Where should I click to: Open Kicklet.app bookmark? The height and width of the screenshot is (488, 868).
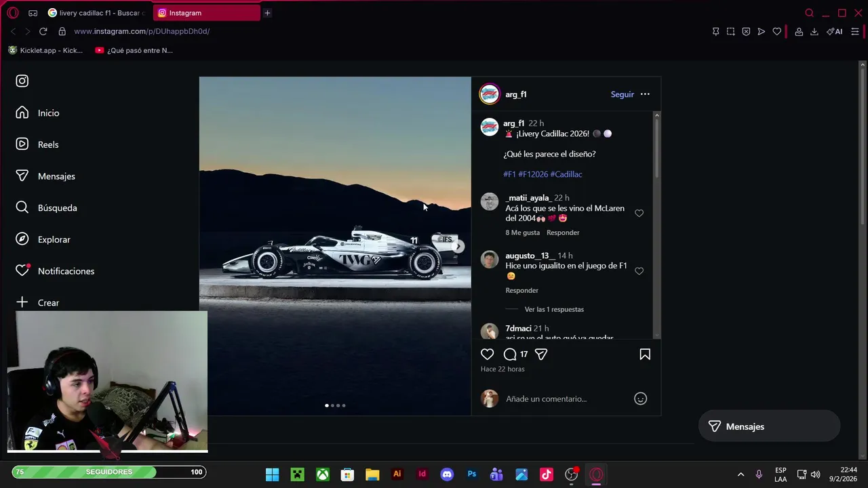click(x=45, y=50)
